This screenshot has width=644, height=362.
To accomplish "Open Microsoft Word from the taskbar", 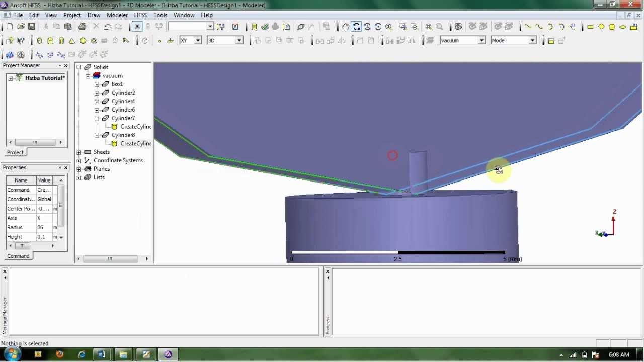I will pyautogui.click(x=102, y=355).
